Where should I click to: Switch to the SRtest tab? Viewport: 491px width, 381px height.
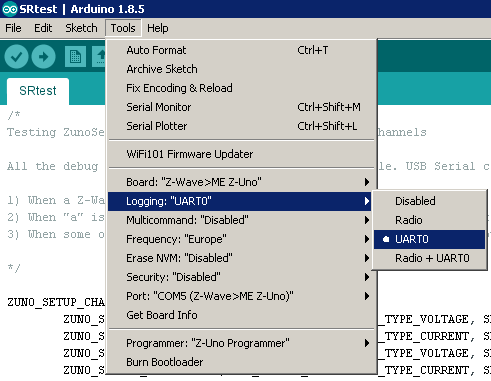click(x=38, y=91)
